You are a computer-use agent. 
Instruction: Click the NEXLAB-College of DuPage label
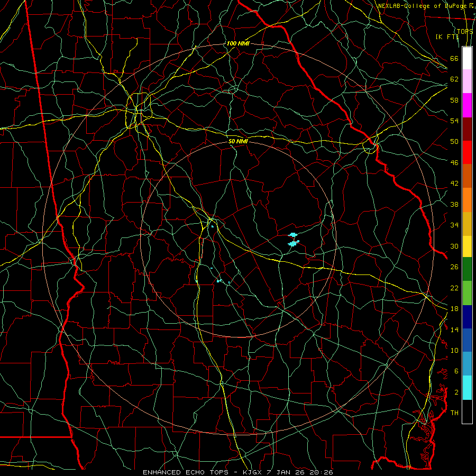point(423,6)
